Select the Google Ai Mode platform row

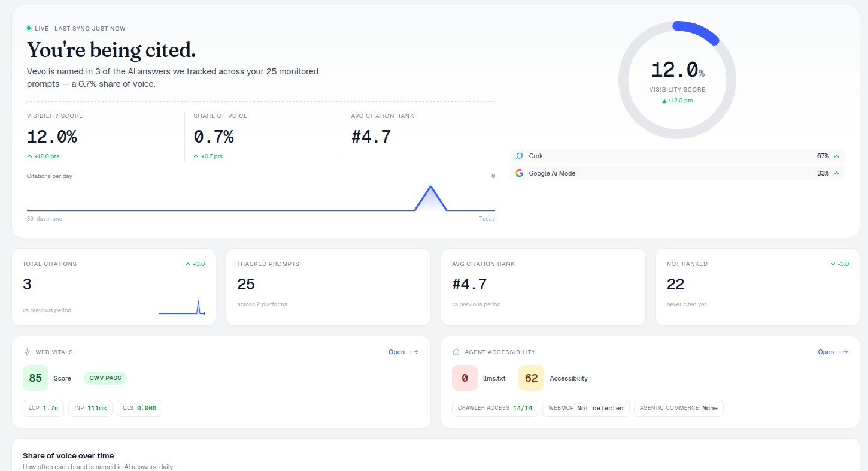(x=678, y=173)
